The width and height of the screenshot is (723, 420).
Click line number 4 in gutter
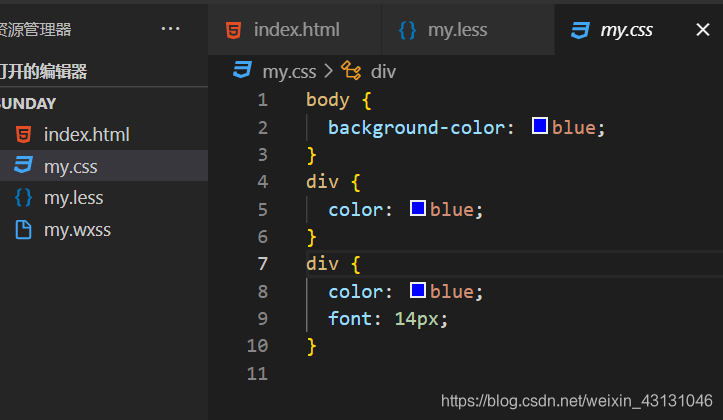263,182
